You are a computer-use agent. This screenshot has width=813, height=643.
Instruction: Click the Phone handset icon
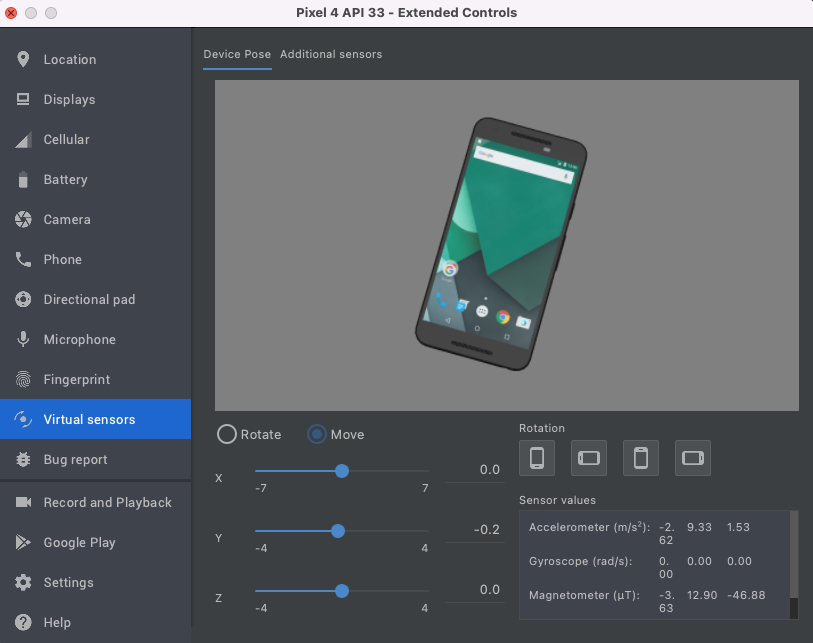[23, 259]
